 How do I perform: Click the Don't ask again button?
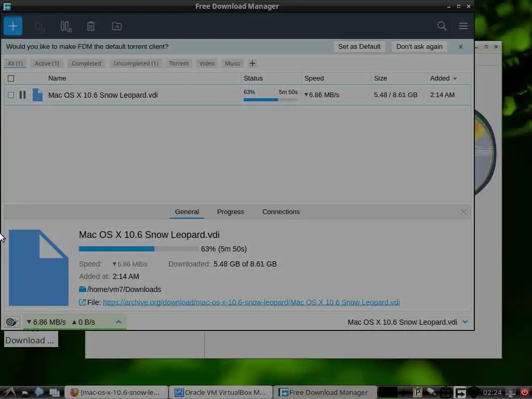click(x=419, y=47)
